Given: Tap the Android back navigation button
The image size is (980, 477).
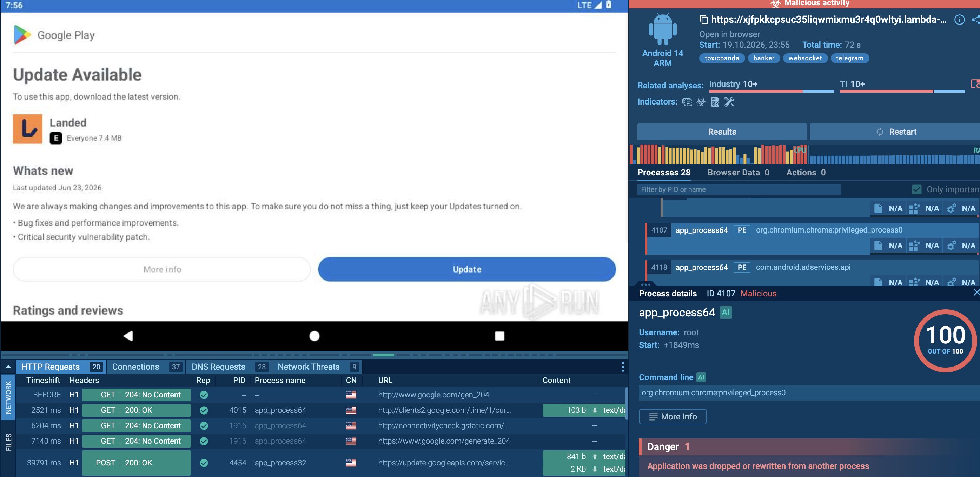Looking at the screenshot, I should tap(128, 336).
